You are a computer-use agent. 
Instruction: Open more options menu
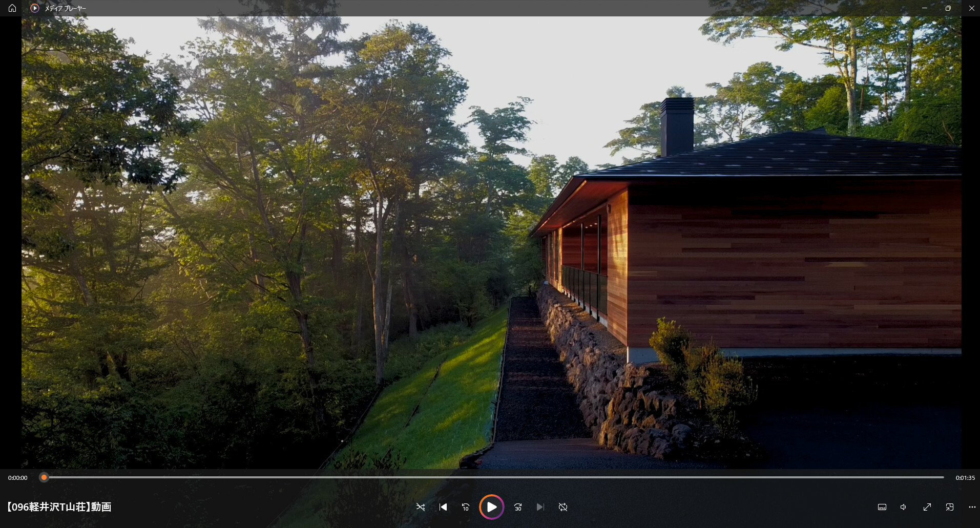tap(972, 507)
